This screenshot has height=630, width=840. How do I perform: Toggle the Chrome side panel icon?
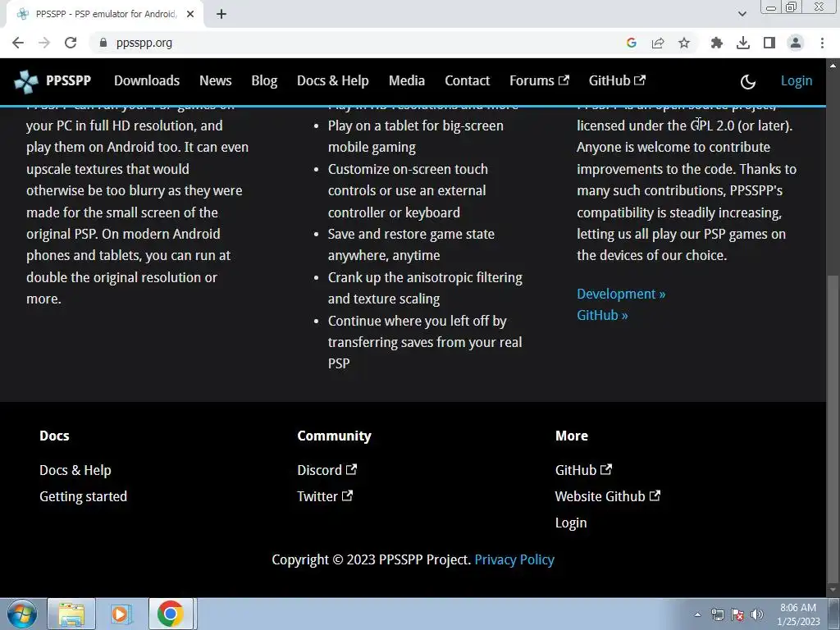coord(769,43)
